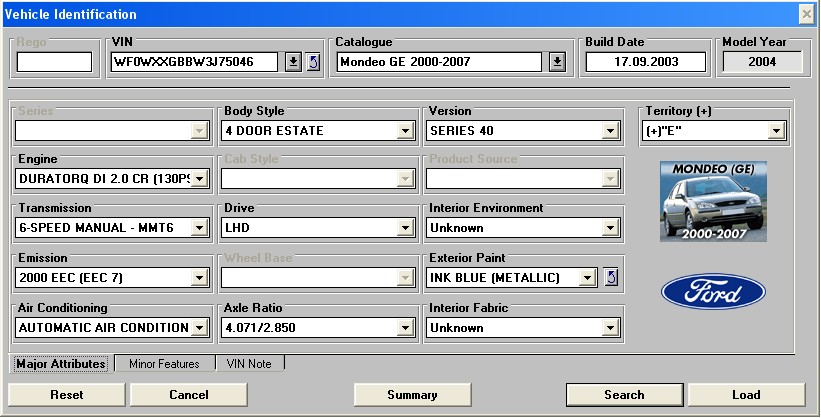Open the Engine dropdown list
821x418 pixels.
coord(199,179)
